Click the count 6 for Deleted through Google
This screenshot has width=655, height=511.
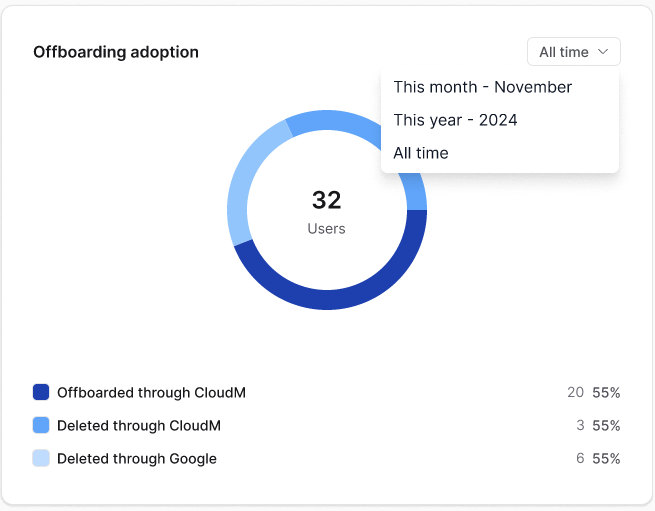(x=580, y=458)
